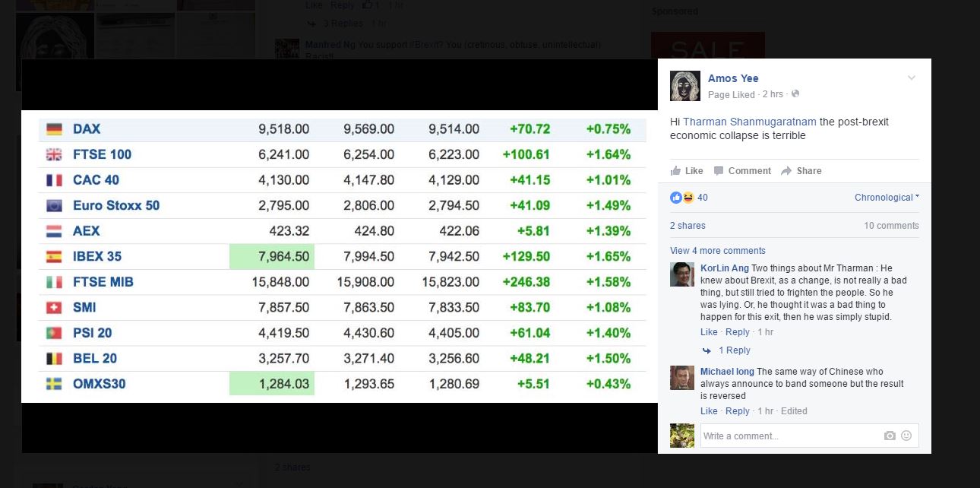This screenshot has width=980, height=488.
Task: Click the 10 comments count
Action: click(x=891, y=226)
